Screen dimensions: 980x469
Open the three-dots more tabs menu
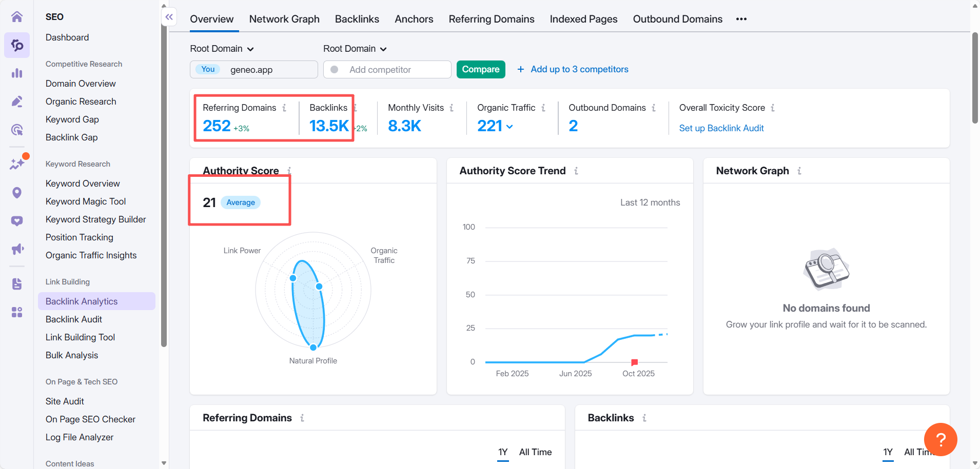tap(741, 19)
